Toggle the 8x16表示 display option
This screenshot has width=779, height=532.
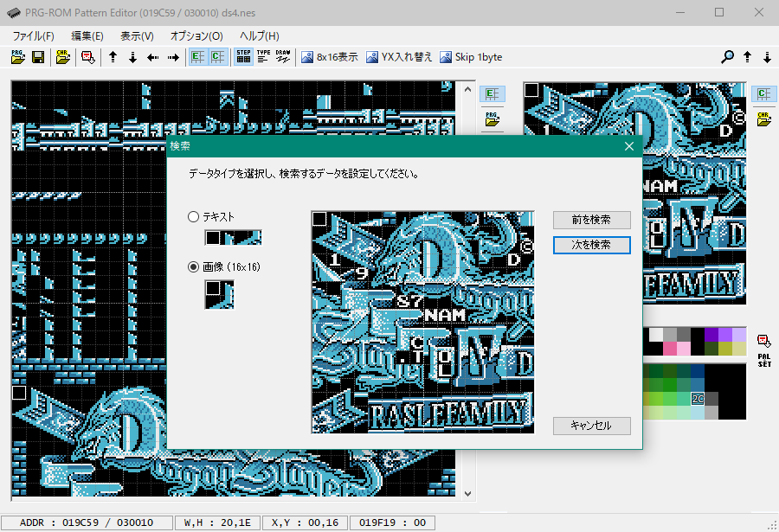(x=330, y=57)
